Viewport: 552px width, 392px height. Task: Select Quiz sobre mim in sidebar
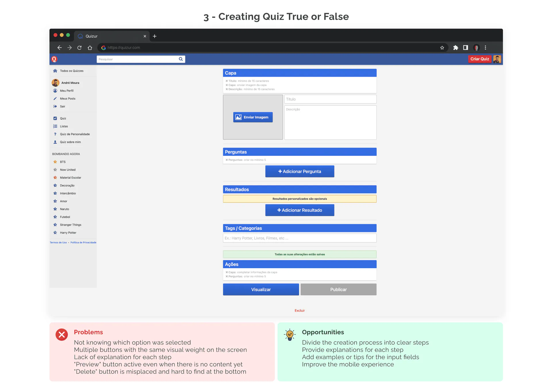coord(70,142)
